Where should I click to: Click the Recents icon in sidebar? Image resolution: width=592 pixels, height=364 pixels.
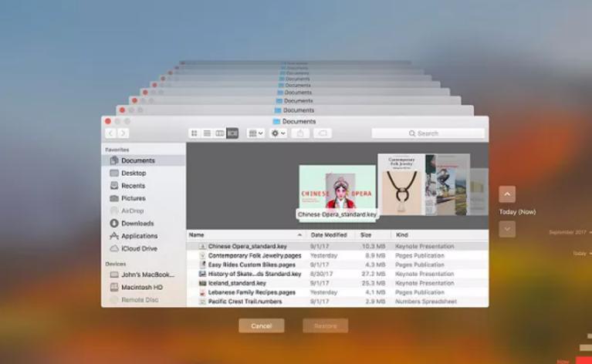114,185
